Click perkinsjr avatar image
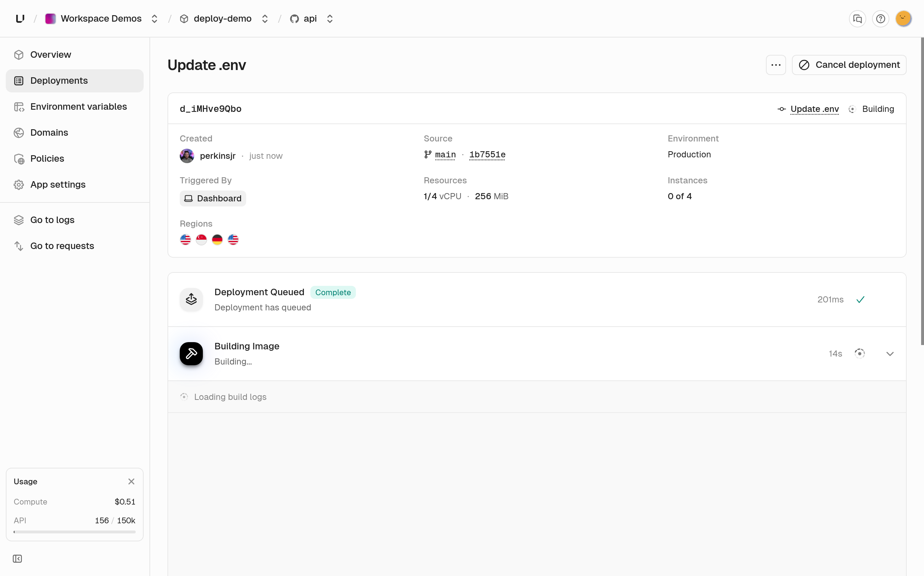The image size is (924, 576). (x=187, y=156)
